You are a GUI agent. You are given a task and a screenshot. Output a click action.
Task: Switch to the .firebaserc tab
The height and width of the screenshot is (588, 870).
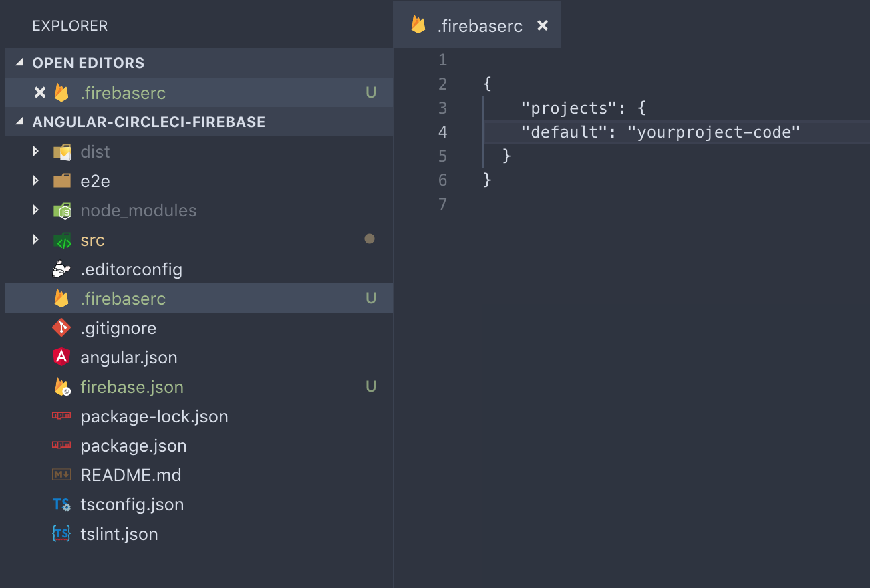click(x=477, y=25)
